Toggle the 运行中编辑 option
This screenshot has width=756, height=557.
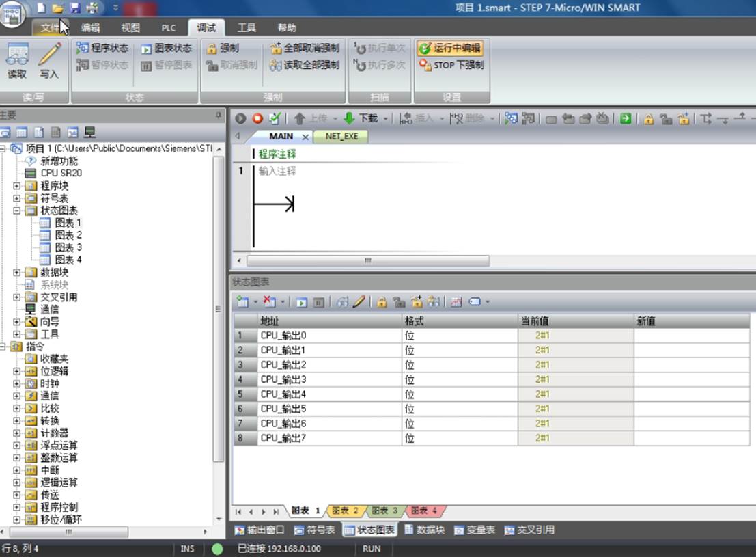click(x=450, y=48)
